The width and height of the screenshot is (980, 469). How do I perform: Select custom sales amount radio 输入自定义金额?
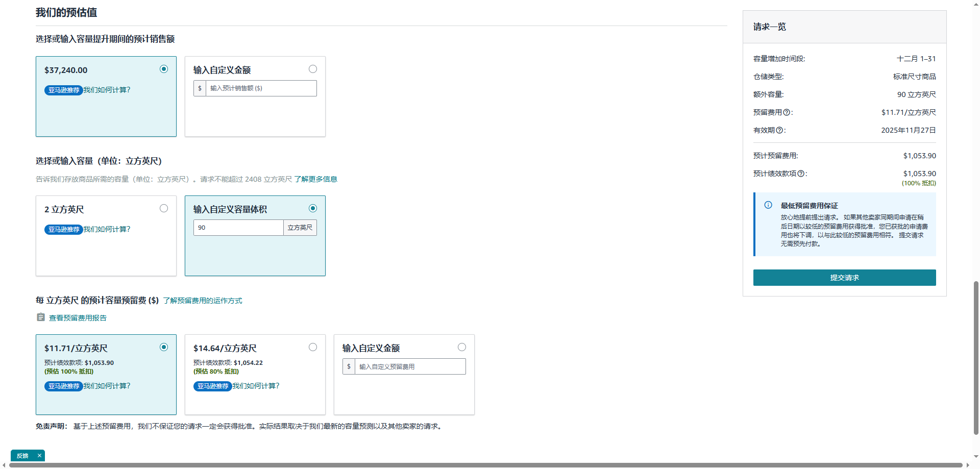(313, 69)
